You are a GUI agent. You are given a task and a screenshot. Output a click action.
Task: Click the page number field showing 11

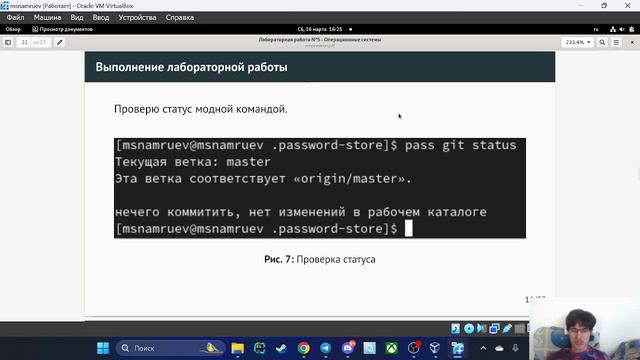point(25,42)
